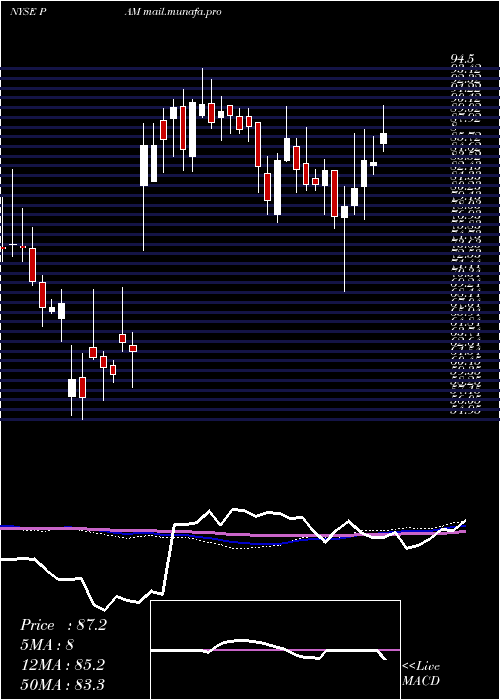Click the Price : 87.2 readout

click(63, 625)
